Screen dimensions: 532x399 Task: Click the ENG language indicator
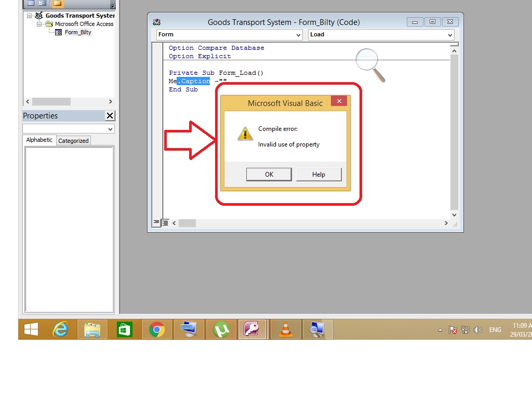click(495, 330)
